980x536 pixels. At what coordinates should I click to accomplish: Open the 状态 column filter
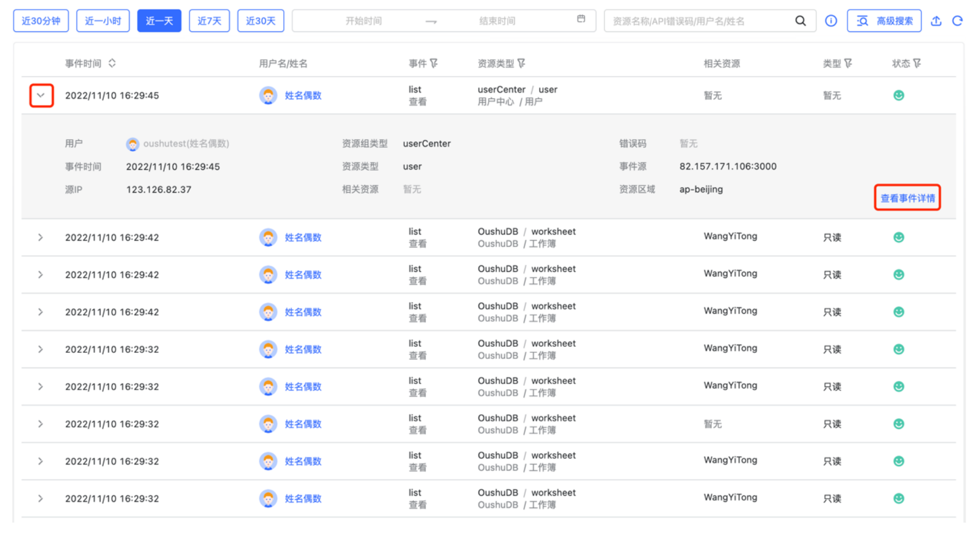click(x=917, y=64)
